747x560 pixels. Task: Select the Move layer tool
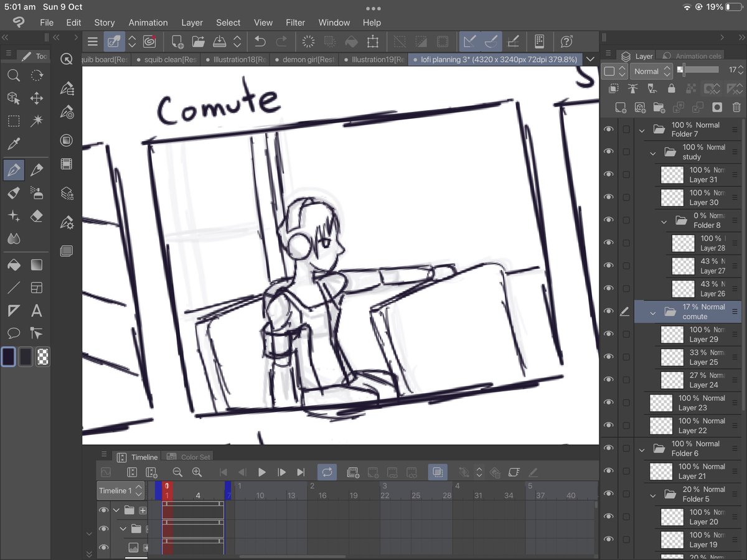(x=37, y=98)
